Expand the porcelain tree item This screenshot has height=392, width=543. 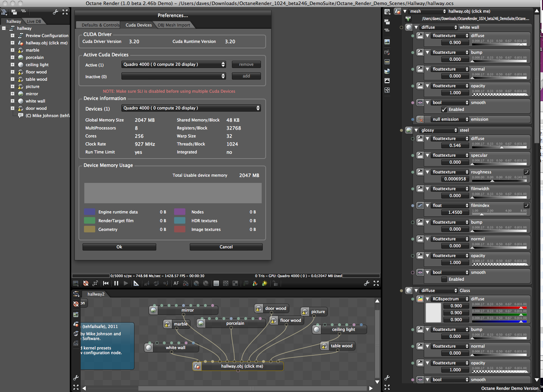(x=12, y=57)
